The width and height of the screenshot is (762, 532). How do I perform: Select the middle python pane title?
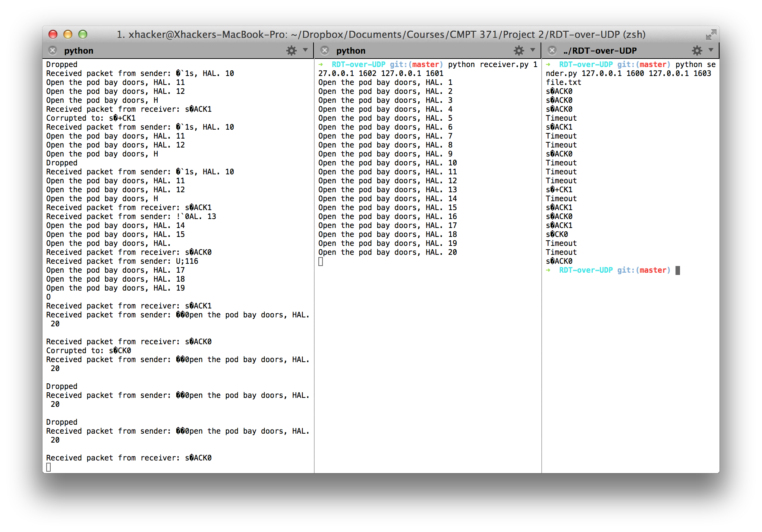351,51
